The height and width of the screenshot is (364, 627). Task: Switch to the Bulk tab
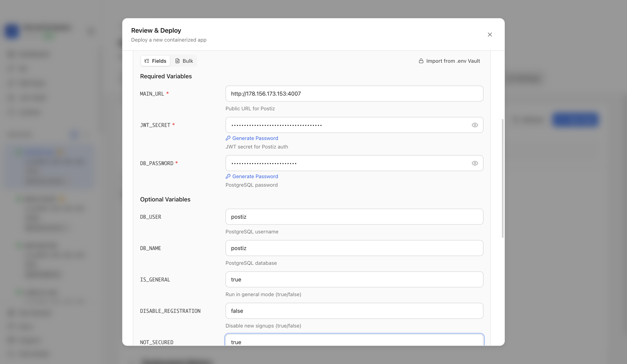[184, 61]
